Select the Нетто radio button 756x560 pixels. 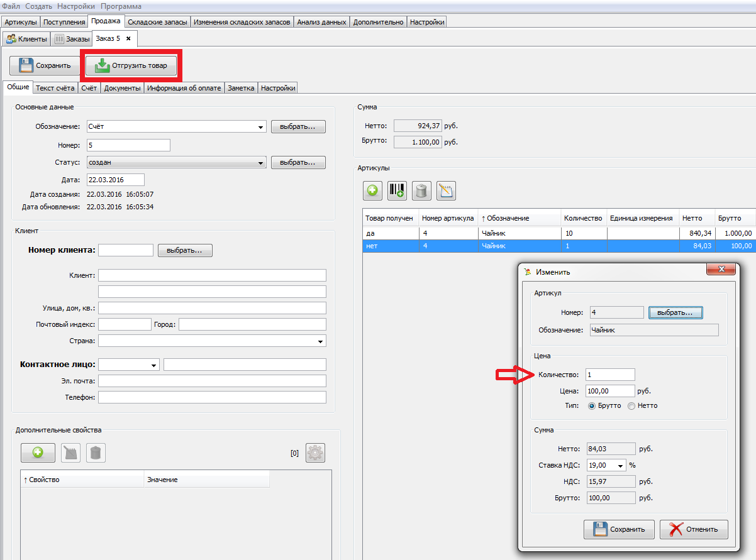[x=631, y=406]
